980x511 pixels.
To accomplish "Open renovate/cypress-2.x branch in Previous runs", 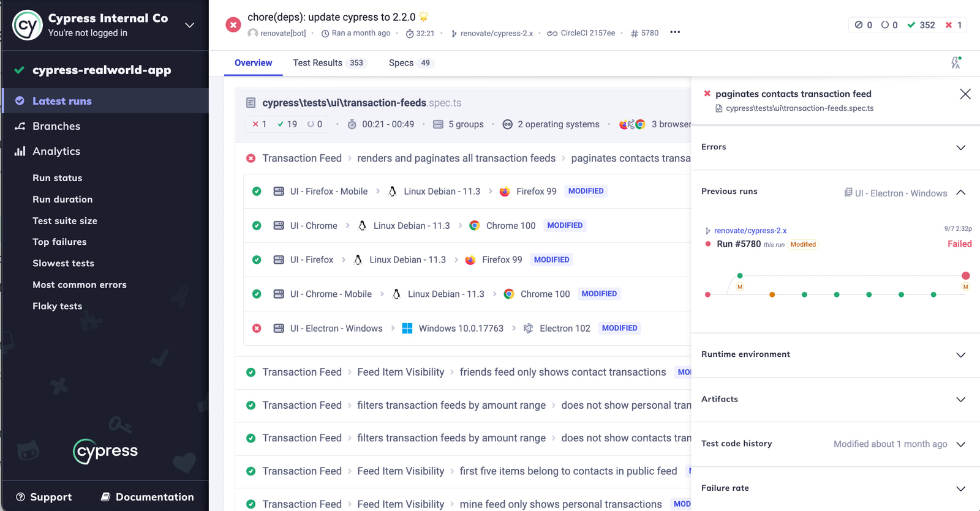I will pyautogui.click(x=750, y=231).
